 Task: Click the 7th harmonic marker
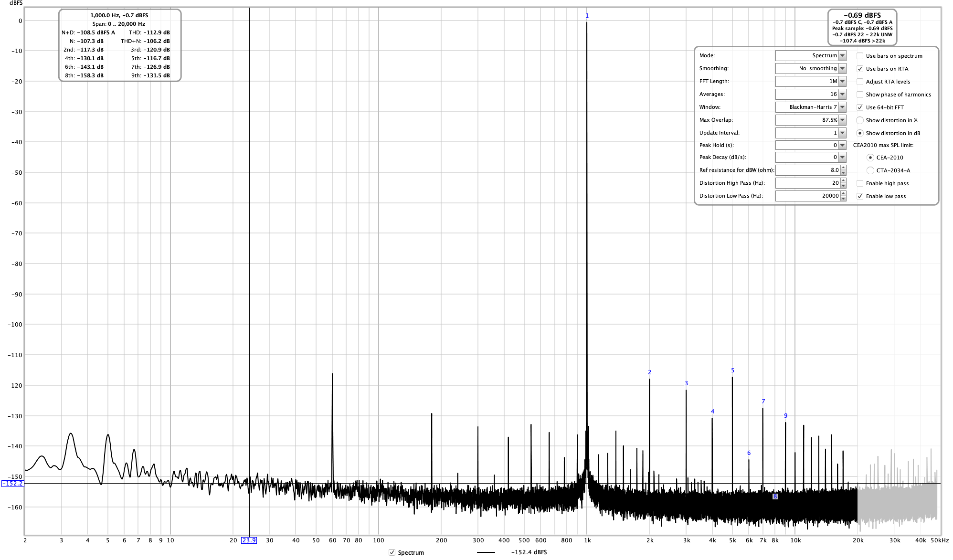click(763, 402)
